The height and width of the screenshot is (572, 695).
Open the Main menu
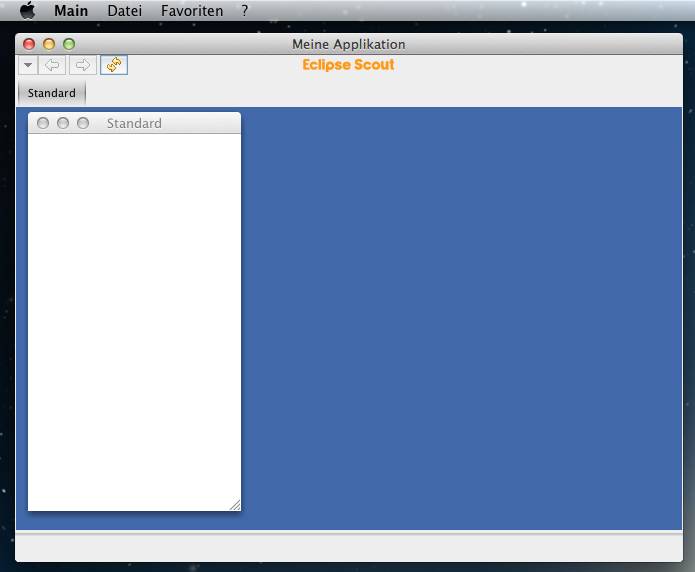[71, 11]
